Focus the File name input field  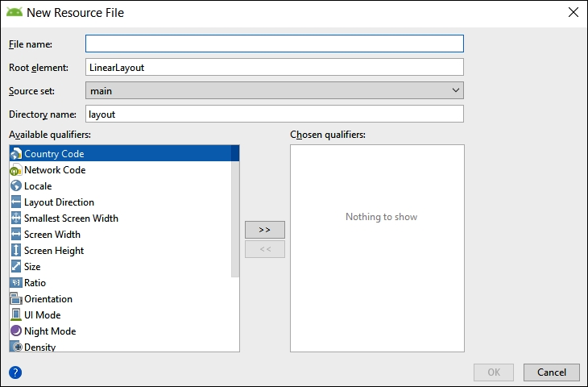(x=275, y=44)
